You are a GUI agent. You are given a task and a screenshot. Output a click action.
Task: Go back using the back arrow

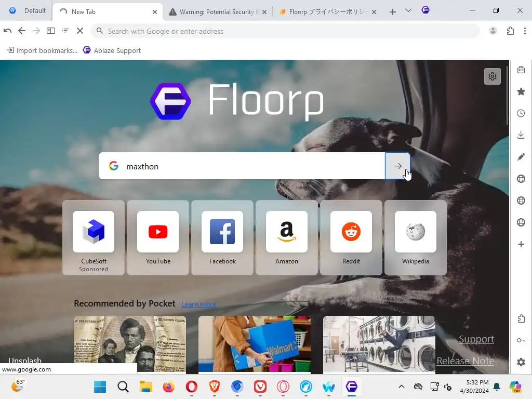point(22,31)
